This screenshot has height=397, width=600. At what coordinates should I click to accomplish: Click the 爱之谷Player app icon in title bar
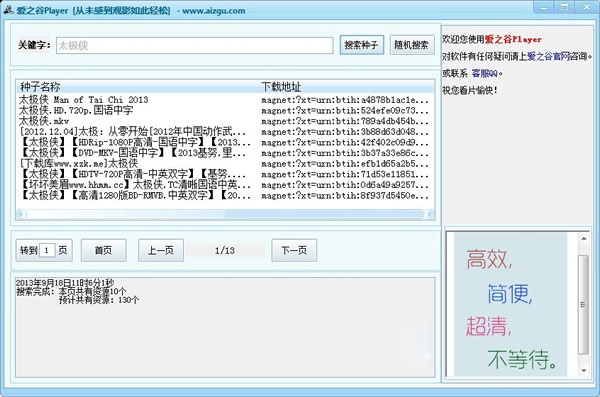8,10
